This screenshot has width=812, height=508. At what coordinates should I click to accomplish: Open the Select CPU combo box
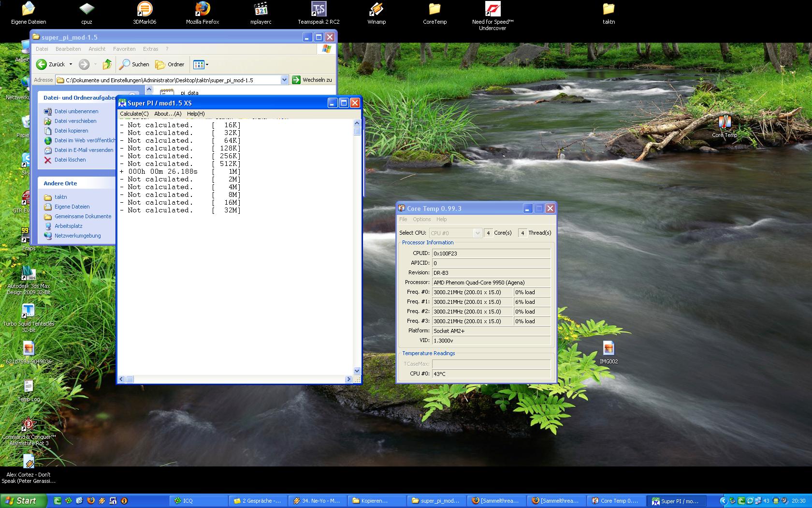[x=455, y=233]
